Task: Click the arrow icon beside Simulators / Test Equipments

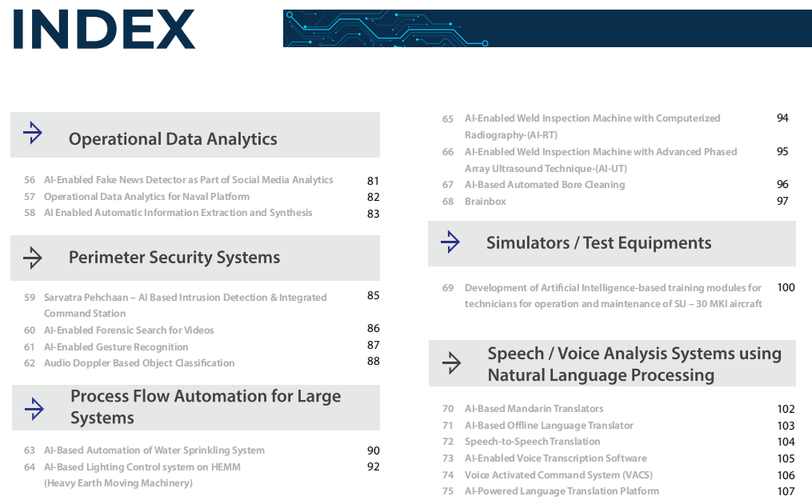Action: (x=450, y=242)
